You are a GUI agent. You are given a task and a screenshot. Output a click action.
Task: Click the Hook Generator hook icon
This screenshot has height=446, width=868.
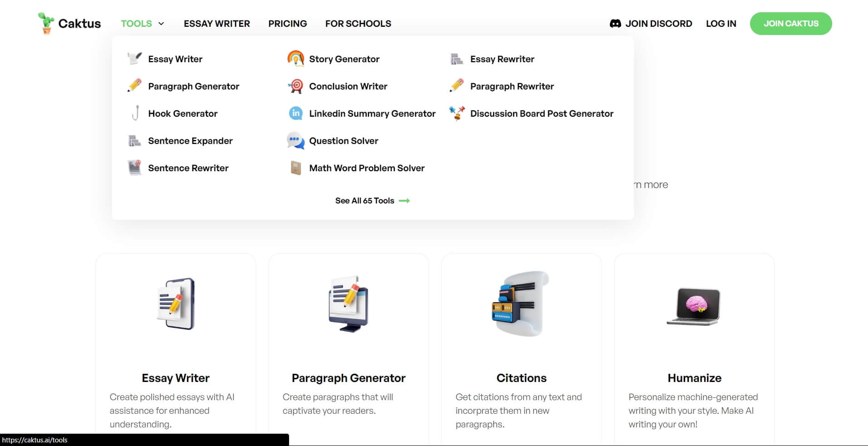pyautogui.click(x=135, y=113)
